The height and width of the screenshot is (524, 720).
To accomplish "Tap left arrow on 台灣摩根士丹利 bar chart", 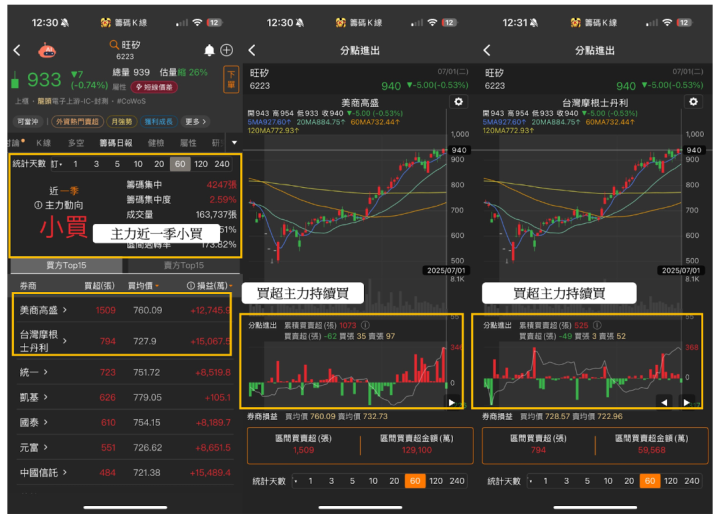I will point(664,402).
